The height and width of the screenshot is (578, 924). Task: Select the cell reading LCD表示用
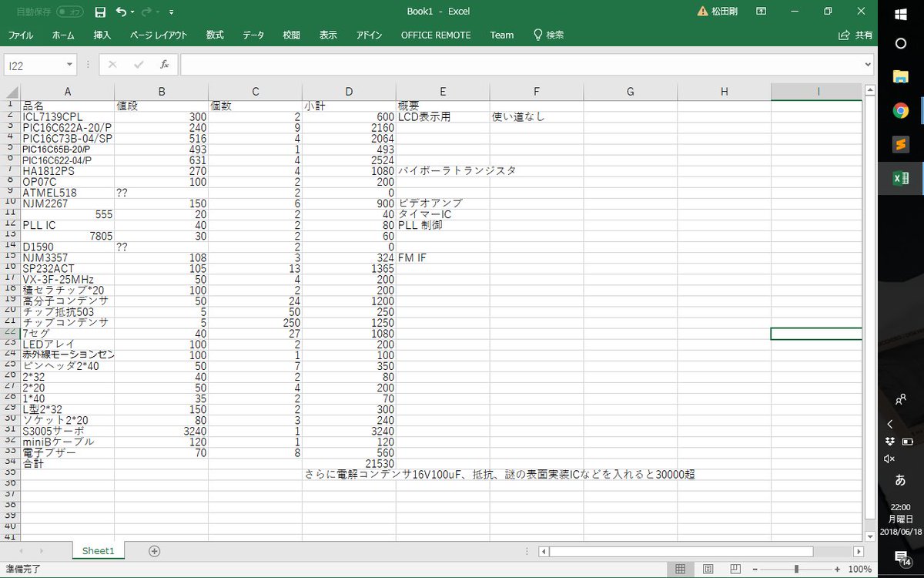coord(443,116)
